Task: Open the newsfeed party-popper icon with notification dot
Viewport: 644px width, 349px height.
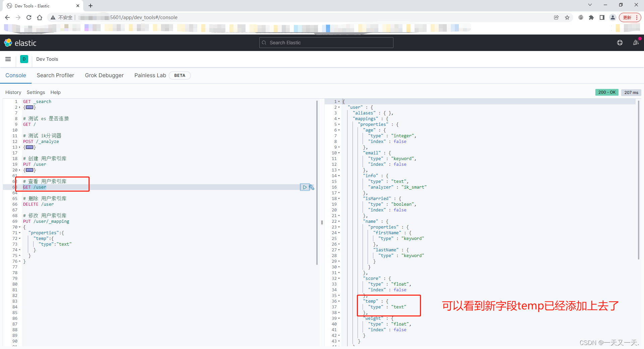Action: click(636, 43)
